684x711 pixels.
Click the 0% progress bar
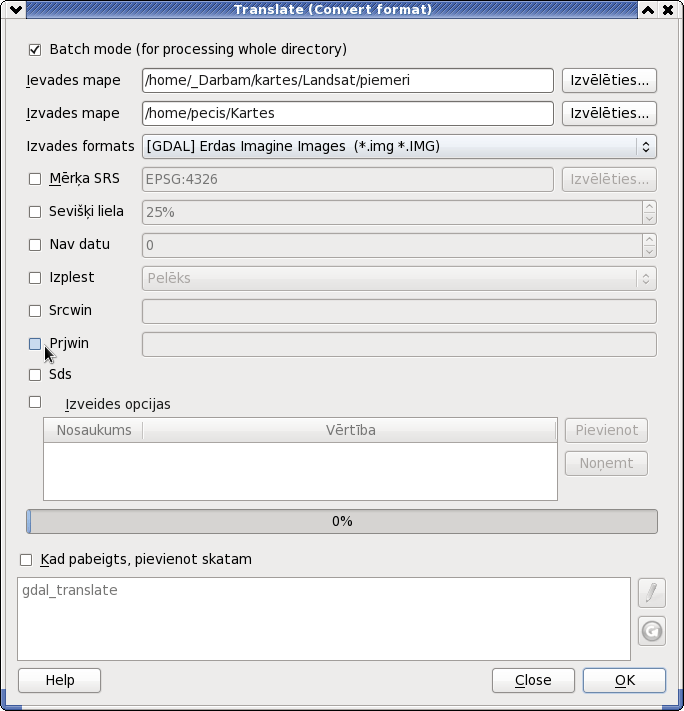342,521
